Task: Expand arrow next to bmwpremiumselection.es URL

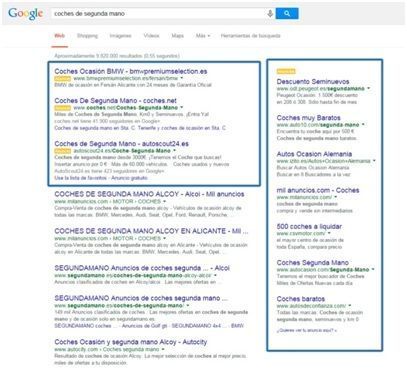Action: click(182, 78)
